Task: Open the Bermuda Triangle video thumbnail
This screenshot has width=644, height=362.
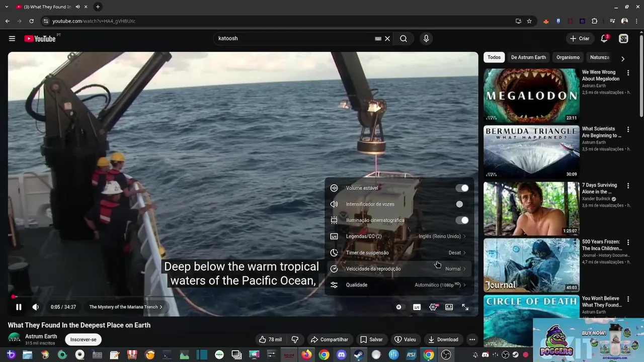Action: pyautogui.click(x=531, y=152)
